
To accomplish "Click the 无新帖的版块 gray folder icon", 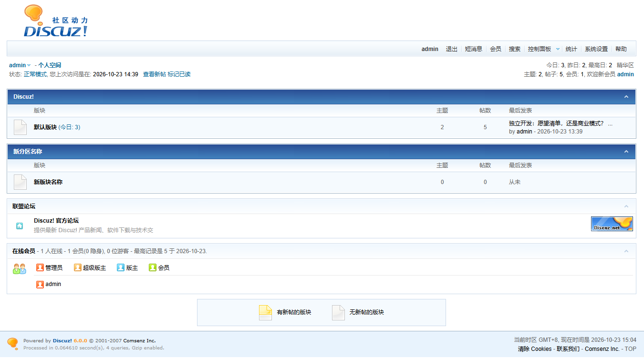I will click(338, 313).
